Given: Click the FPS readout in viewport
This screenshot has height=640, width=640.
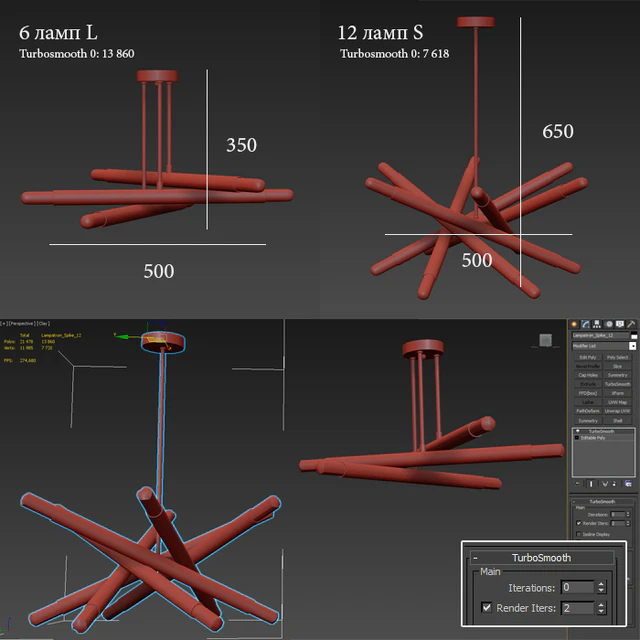Looking at the screenshot, I should click(20, 360).
